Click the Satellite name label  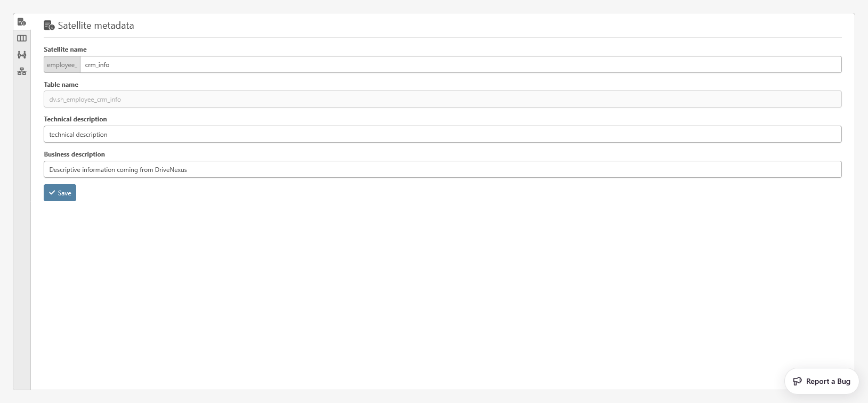pos(65,50)
